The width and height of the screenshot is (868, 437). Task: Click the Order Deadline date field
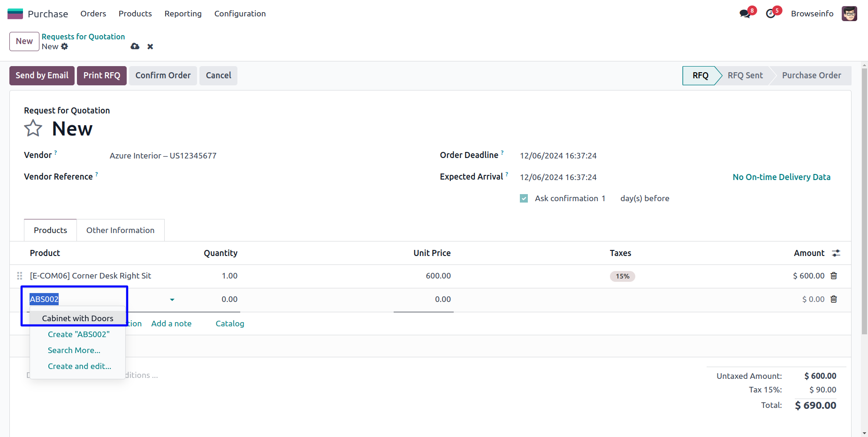coord(558,156)
